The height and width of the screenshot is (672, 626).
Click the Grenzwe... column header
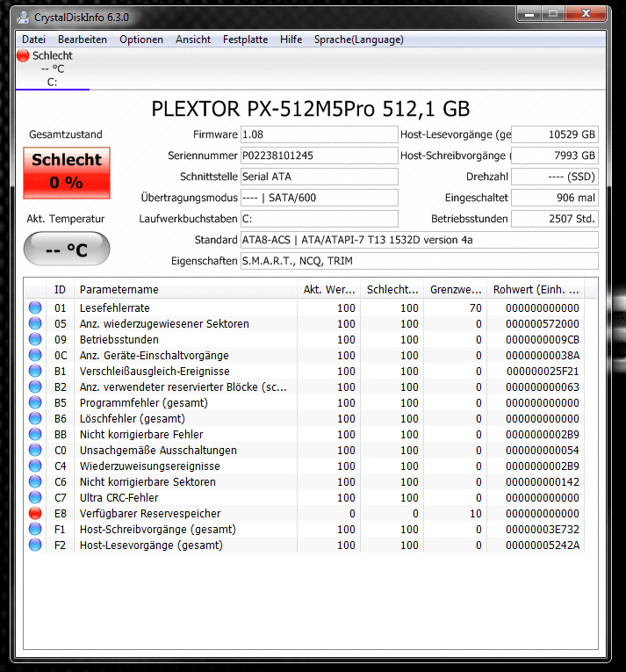click(455, 289)
